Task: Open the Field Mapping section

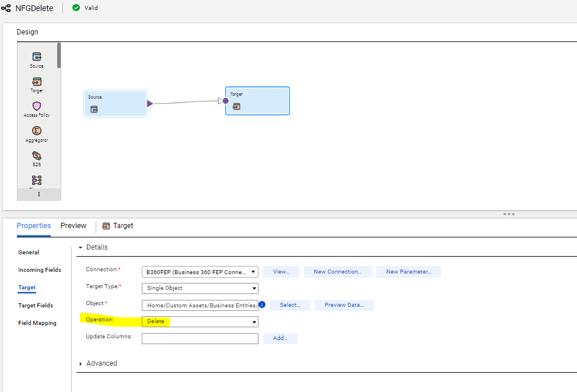Action: click(x=37, y=323)
